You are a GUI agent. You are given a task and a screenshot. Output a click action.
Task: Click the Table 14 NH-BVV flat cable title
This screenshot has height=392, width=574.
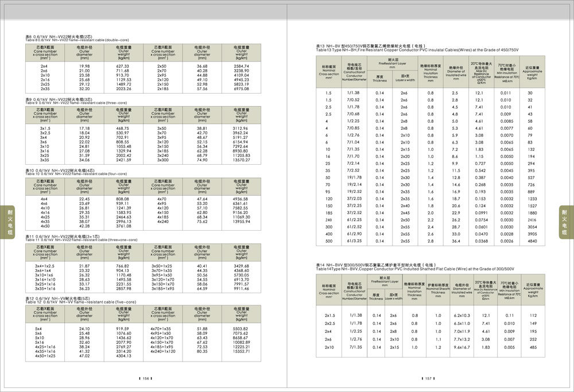click(415, 267)
